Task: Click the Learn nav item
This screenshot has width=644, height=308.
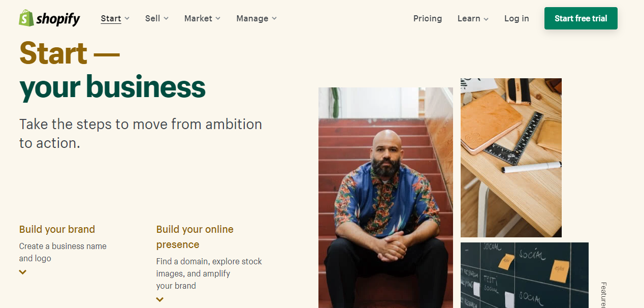Action: (468, 18)
